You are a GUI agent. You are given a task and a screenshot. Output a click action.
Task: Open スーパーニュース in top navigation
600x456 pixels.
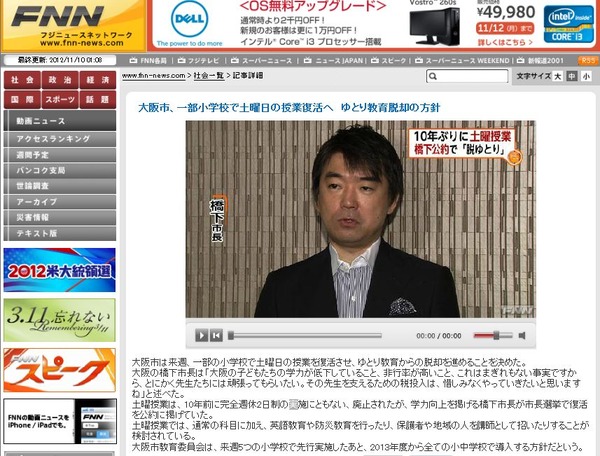262,60
